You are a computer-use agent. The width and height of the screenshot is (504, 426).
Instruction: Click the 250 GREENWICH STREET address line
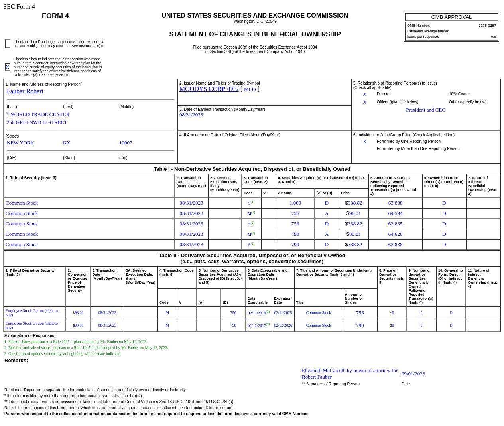pyautogui.click(x=37, y=122)
